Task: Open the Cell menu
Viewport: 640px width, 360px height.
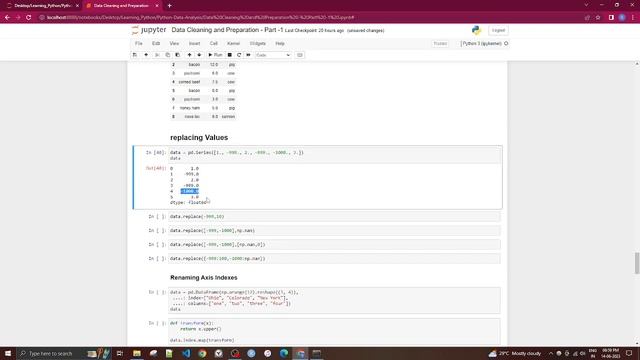Action: click(x=213, y=43)
